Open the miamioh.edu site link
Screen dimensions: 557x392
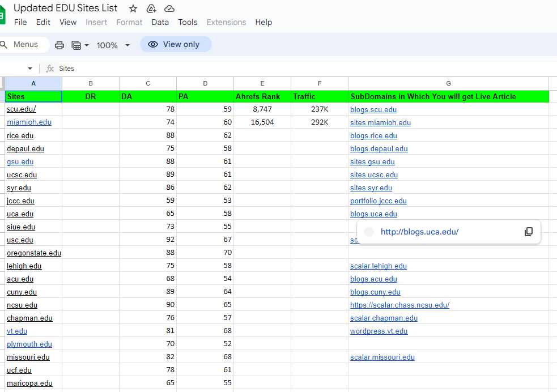coord(29,122)
